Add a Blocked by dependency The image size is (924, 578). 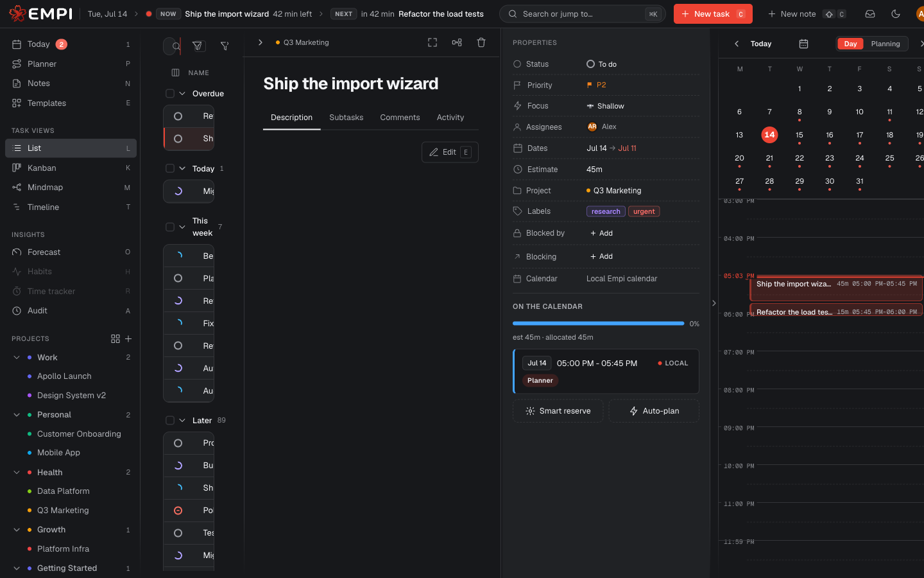(x=601, y=233)
